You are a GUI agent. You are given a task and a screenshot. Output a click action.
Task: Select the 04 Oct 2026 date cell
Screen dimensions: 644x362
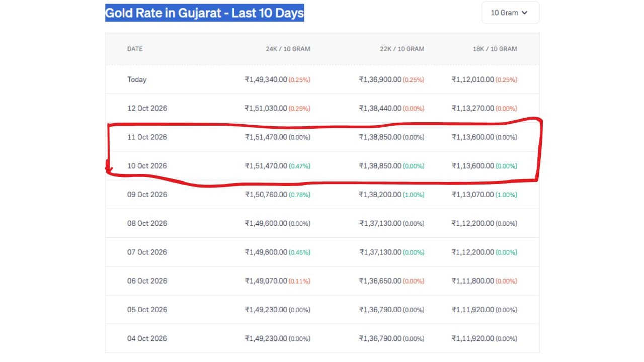147,338
